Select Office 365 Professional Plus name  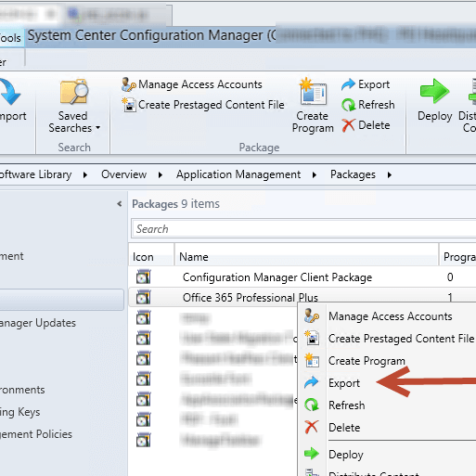(x=251, y=298)
